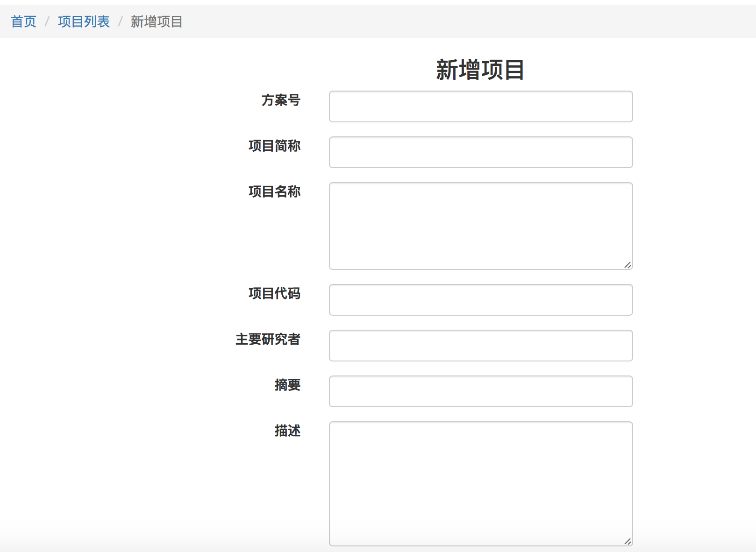Focus the 摘要 input field
The width and height of the screenshot is (756, 552).
tap(480, 391)
